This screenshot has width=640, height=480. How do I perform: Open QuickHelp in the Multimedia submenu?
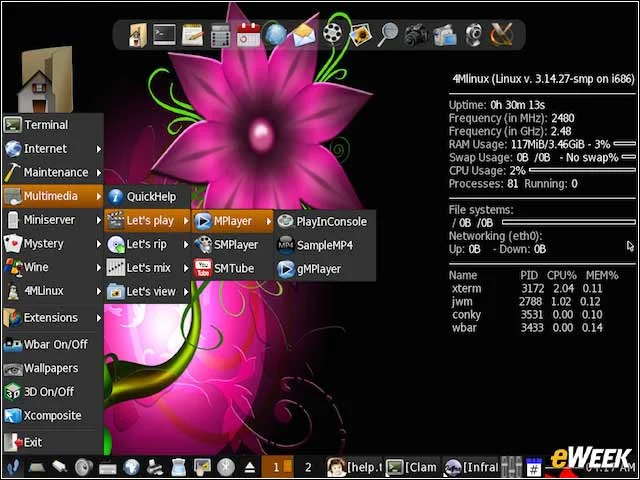(x=148, y=197)
